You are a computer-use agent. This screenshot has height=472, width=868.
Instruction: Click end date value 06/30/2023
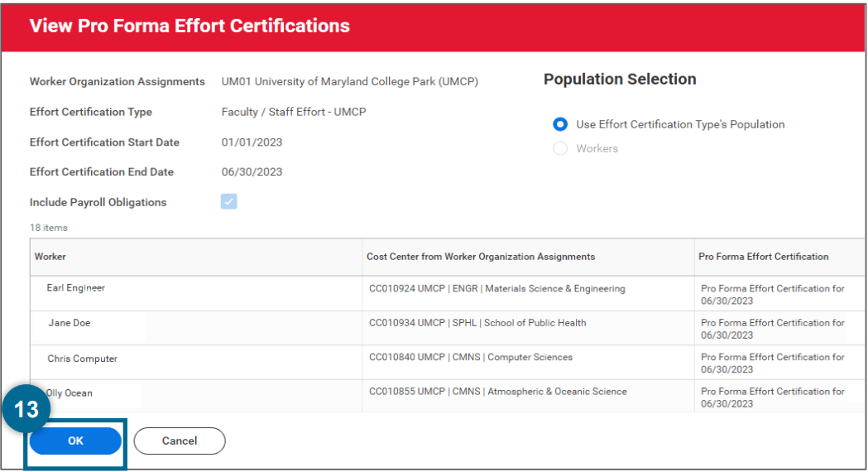252,172
